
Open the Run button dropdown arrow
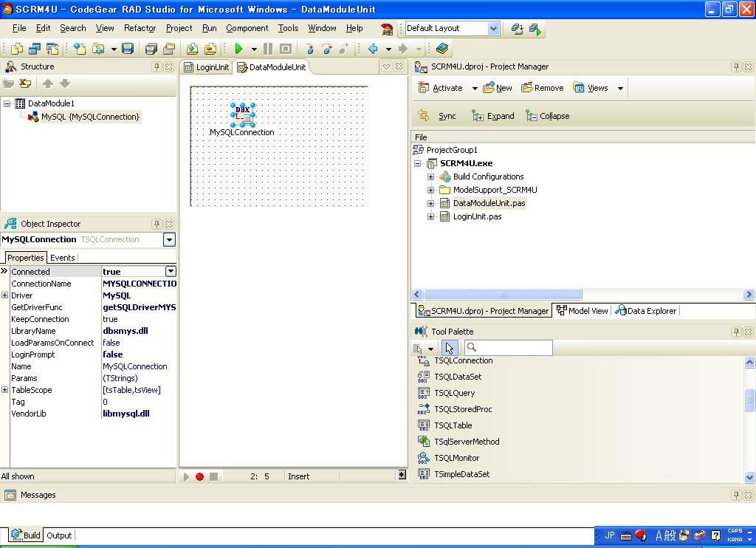click(254, 49)
